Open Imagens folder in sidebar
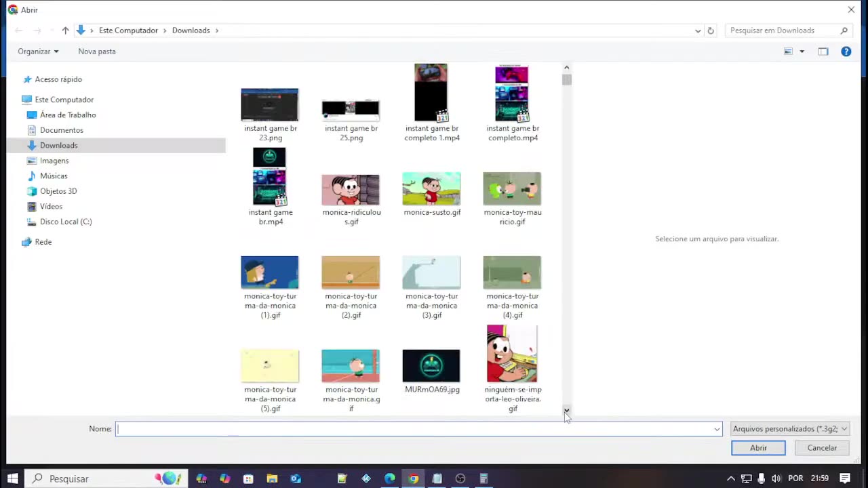 tap(54, 161)
